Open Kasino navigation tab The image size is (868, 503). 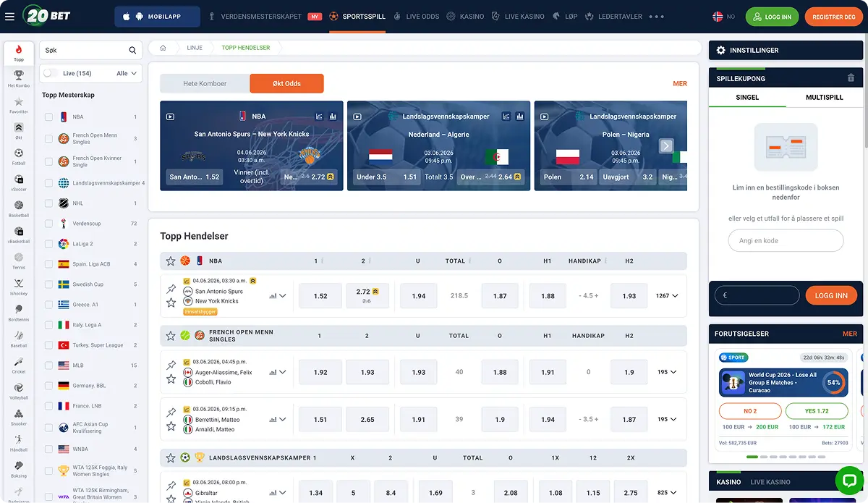(466, 16)
